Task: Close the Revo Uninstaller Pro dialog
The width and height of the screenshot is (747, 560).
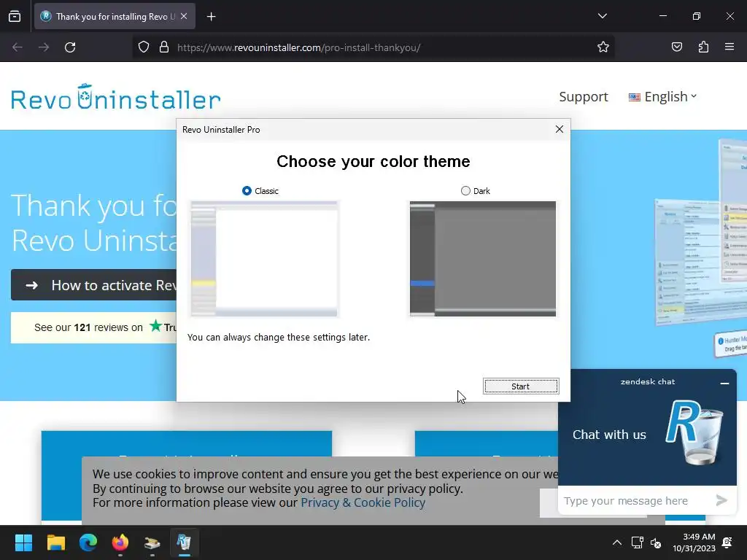Action: [560, 130]
